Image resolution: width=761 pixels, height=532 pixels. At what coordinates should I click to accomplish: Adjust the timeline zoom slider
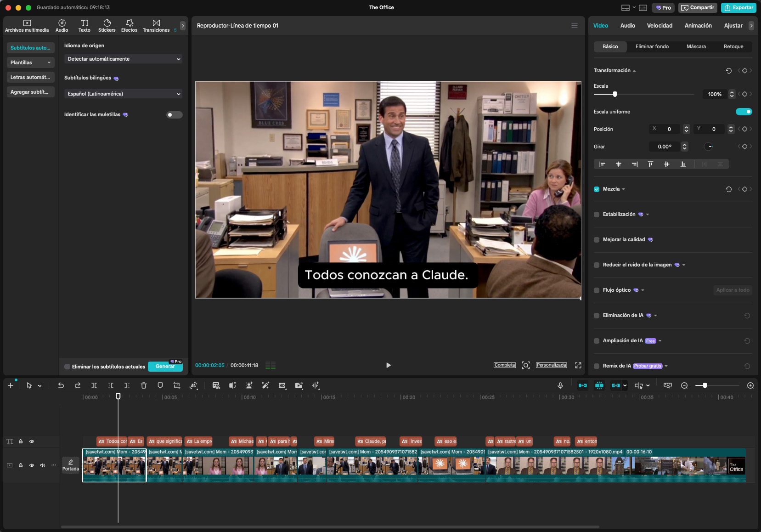tap(705, 385)
